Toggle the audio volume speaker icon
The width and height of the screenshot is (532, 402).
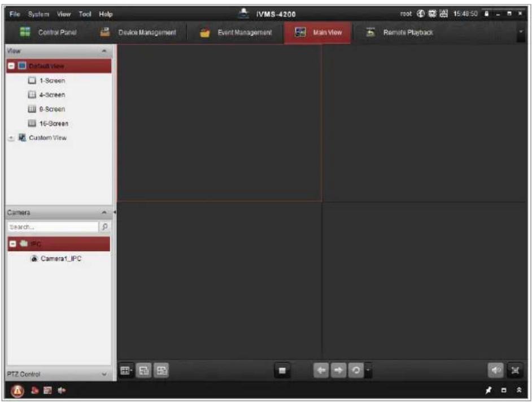pos(496,370)
